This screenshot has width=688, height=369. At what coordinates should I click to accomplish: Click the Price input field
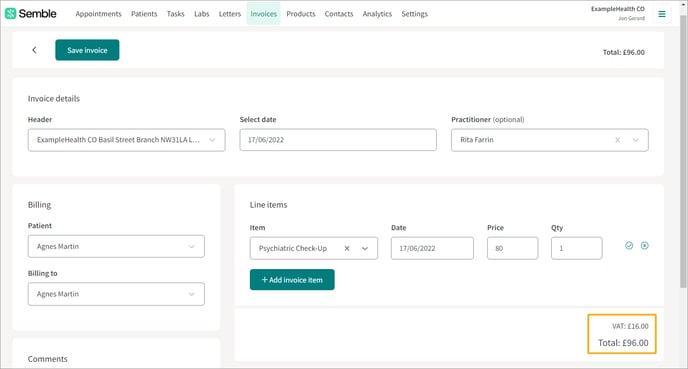512,248
